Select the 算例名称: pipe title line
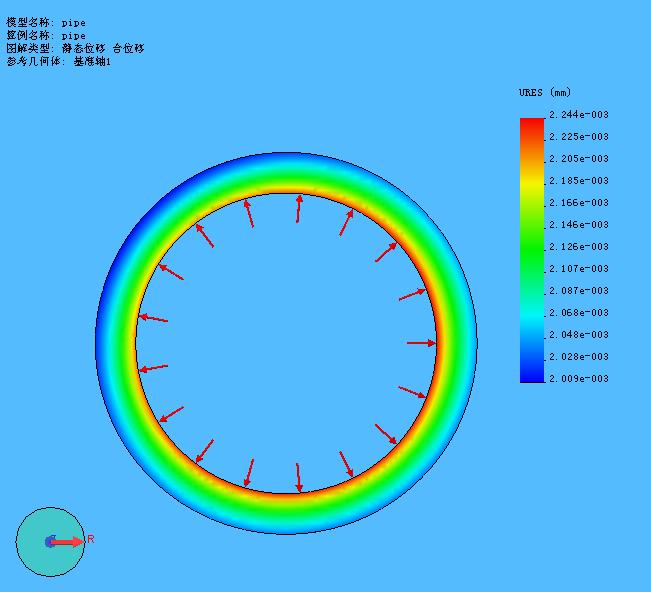This screenshot has width=651, height=592. tap(46, 35)
